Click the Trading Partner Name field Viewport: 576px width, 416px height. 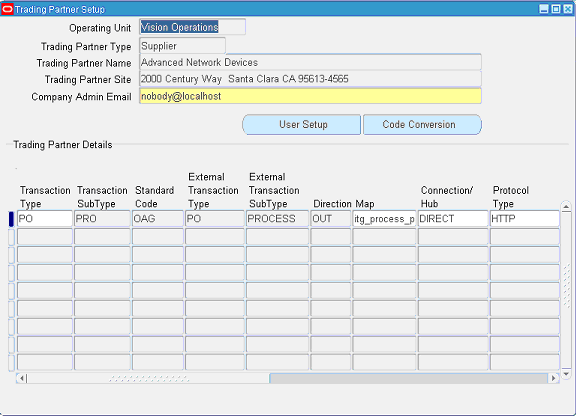click(310, 62)
